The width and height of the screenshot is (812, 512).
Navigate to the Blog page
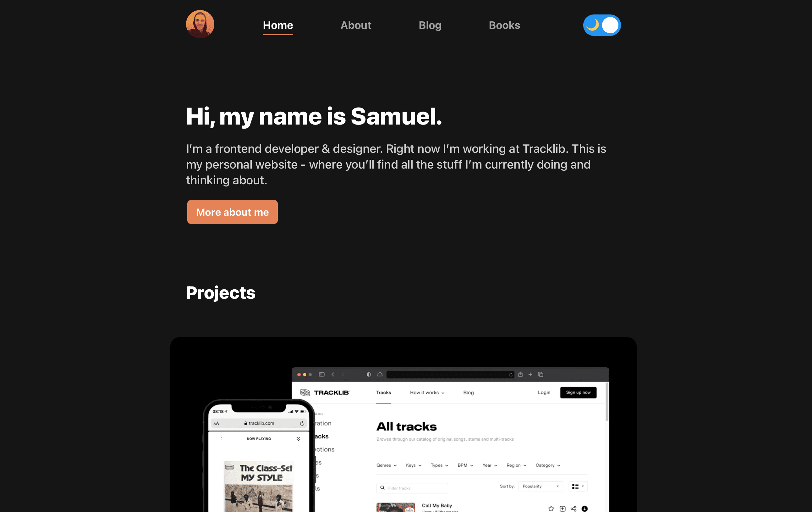(430, 25)
